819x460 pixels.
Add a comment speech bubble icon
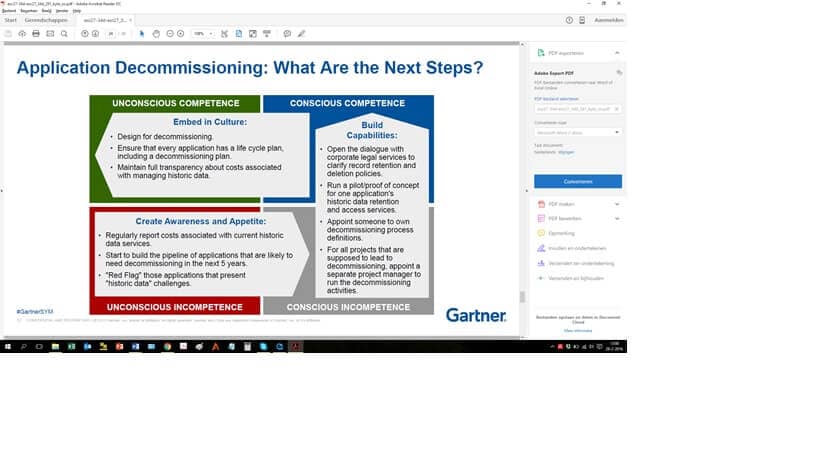coord(287,33)
